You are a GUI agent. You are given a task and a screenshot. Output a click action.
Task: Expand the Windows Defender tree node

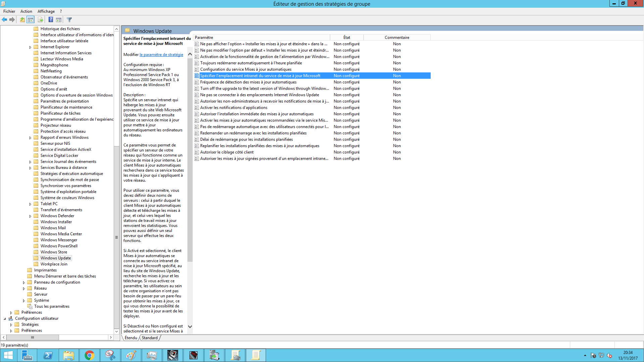click(30, 216)
